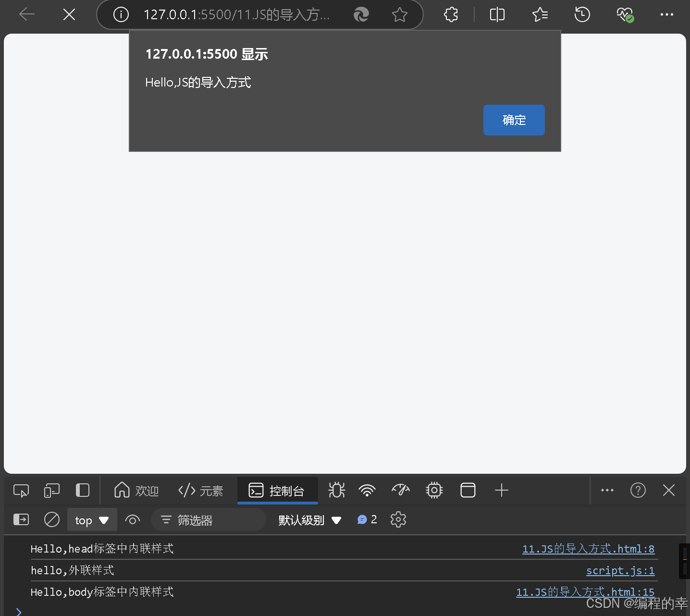Open browser settings and more menu
The width and height of the screenshot is (690, 616).
tap(667, 14)
